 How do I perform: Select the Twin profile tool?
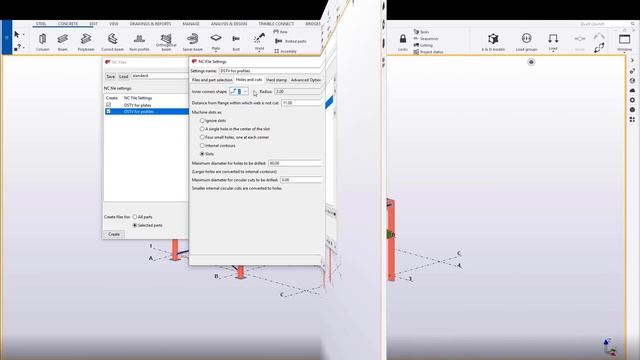coord(139,42)
